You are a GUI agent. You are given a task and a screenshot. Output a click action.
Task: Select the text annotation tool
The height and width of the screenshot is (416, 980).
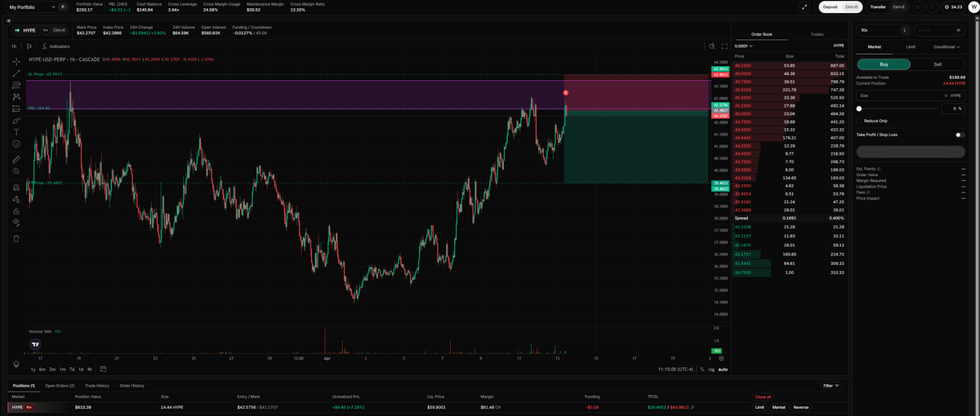click(x=16, y=132)
